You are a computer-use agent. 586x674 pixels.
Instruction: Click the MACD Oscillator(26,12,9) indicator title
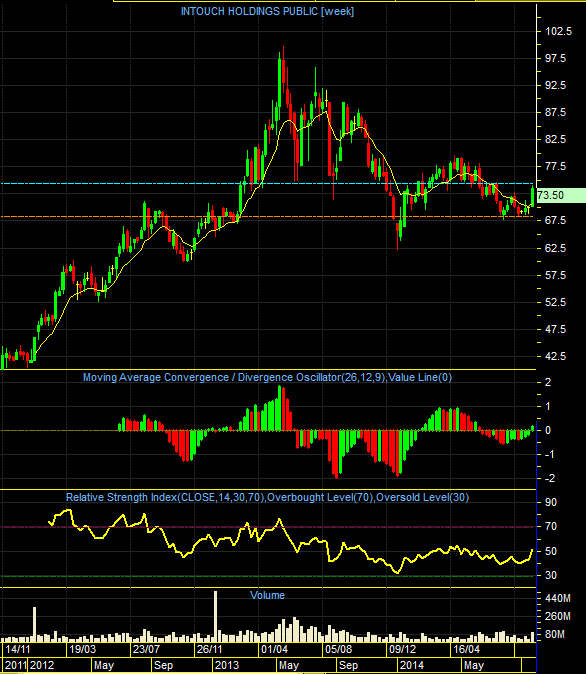coord(267,377)
